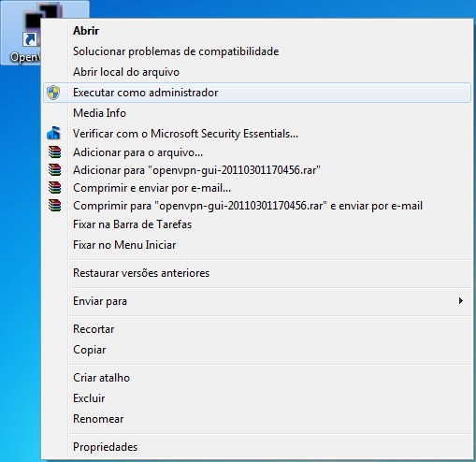Viewport: 476px width, 462px height.
Task: Choose Renomear in the context menu
Action: point(257,419)
